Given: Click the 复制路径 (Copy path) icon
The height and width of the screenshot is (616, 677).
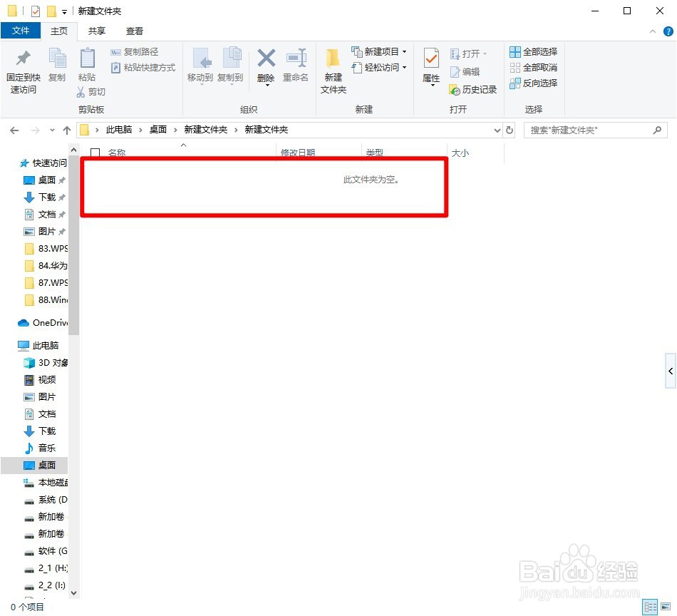Looking at the screenshot, I should 138,52.
